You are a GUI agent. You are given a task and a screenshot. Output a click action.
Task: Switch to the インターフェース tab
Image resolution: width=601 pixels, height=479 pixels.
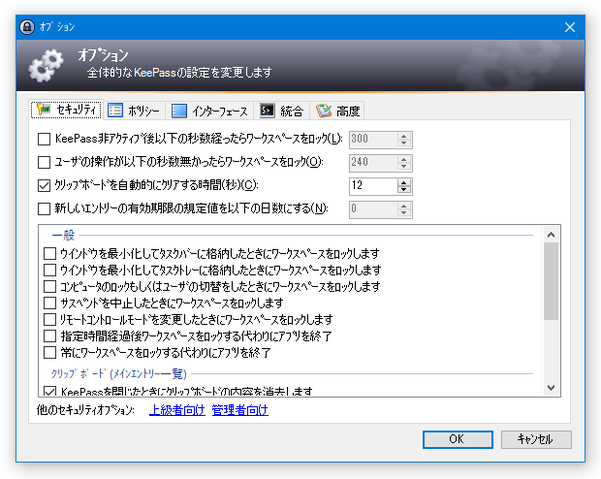coord(209,111)
